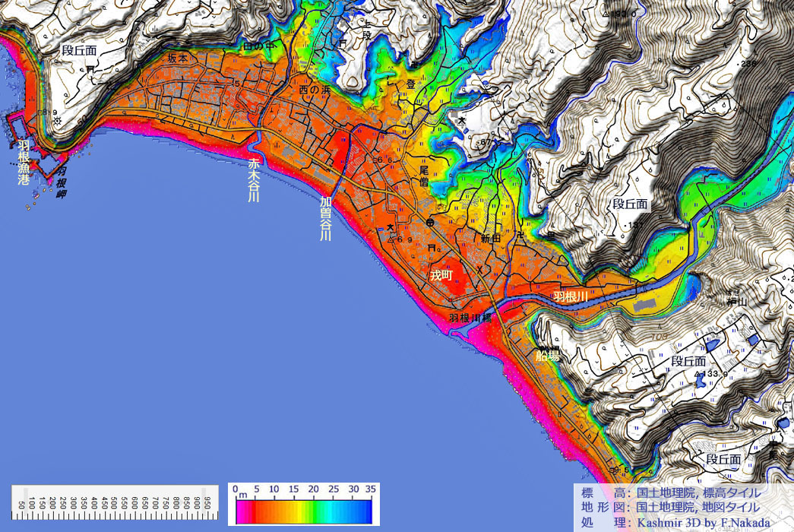Click the X police box symbol near 戎町
The width and height of the screenshot is (794, 532).
click(479, 268)
